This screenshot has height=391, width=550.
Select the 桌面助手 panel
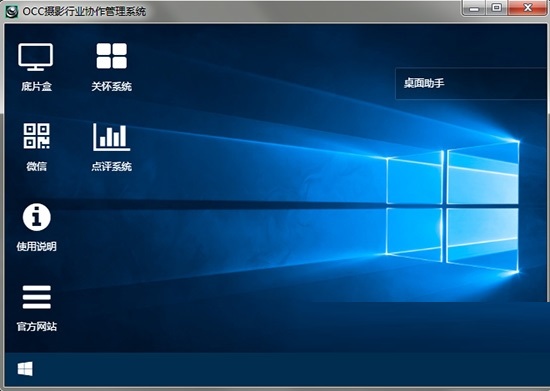pos(471,83)
